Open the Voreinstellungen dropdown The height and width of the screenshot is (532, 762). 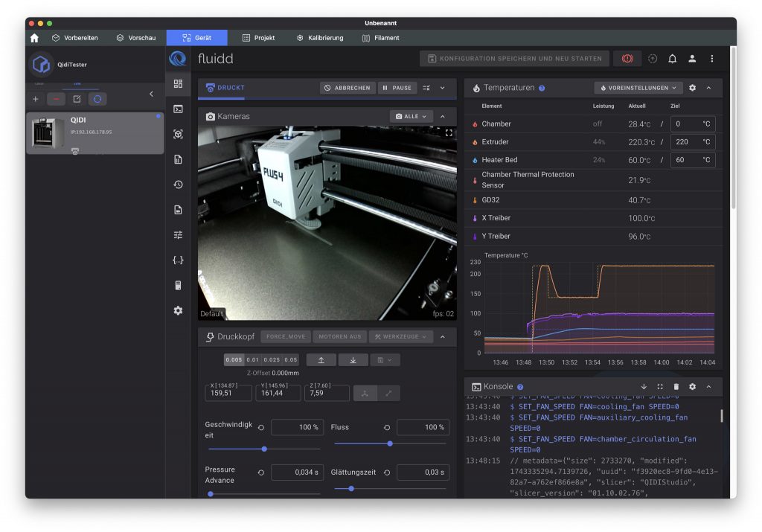tap(638, 88)
